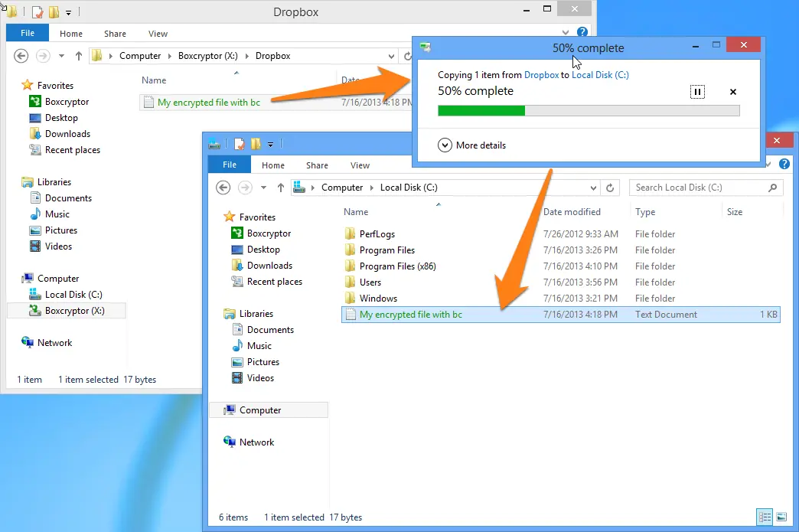Go up one level in Dropbox window
Viewport: 799px width, 532px height.
point(79,56)
